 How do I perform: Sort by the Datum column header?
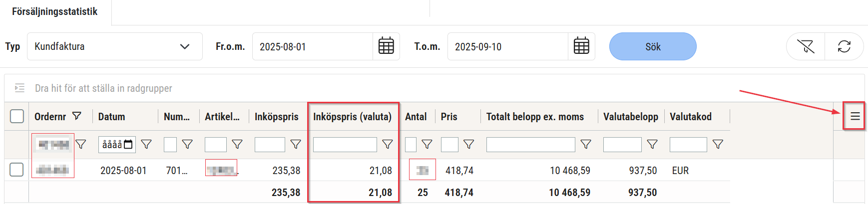[111, 116]
